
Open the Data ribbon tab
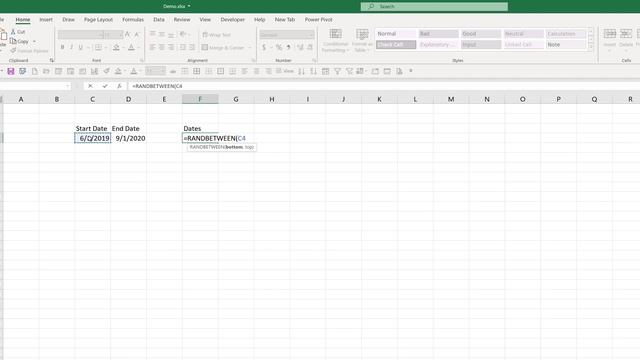point(159,20)
